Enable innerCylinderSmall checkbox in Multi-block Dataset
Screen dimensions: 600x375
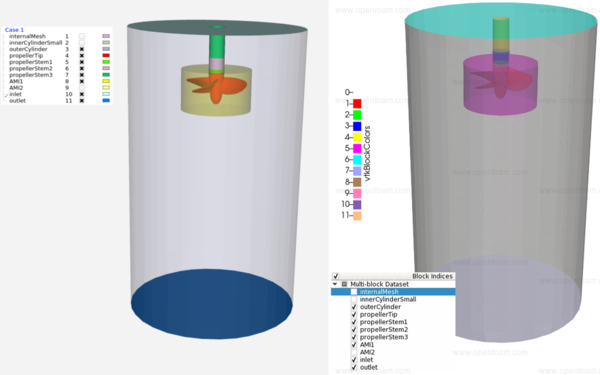(x=354, y=300)
